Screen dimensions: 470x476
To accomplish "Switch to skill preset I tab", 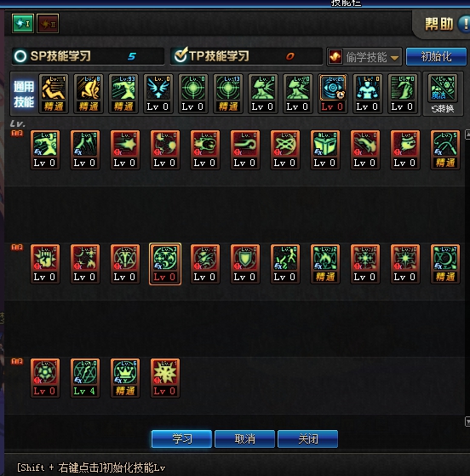I will pos(23,23).
